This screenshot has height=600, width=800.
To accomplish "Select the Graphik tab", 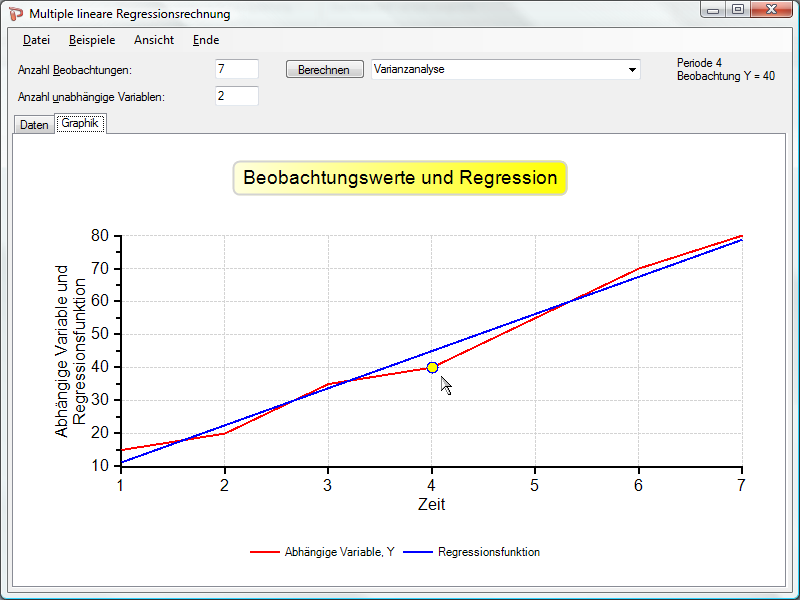I will 80,124.
